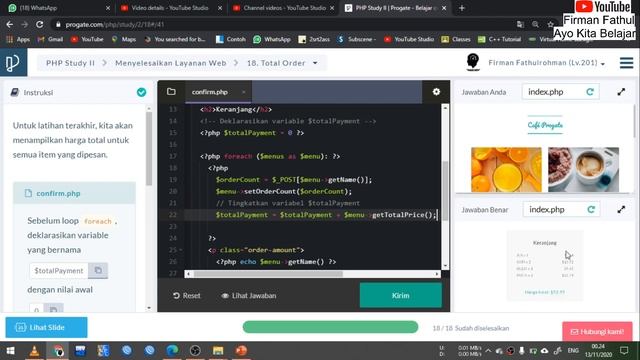Open editor settings gear icon
This screenshot has height=360, width=640.
(436, 92)
